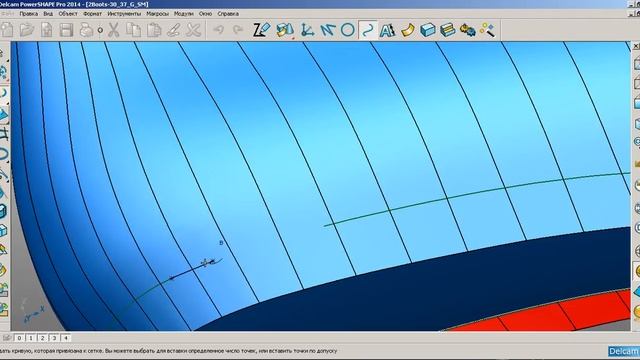Open the Модули menu
The image size is (640, 360).
click(x=184, y=13)
